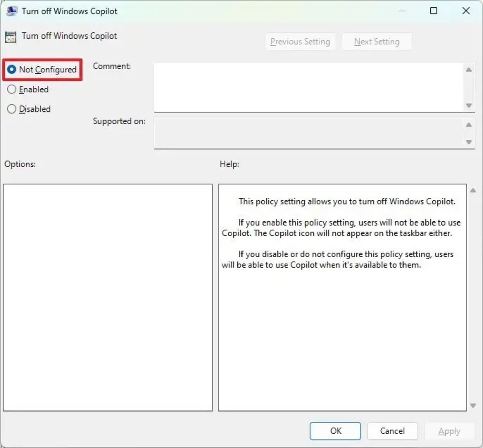
Task: Close the Turn off Windows Copilot dialog
Action: [466, 11]
